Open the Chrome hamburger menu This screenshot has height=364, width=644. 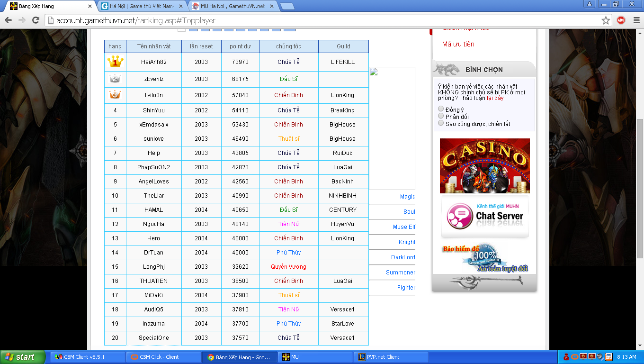click(x=636, y=20)
